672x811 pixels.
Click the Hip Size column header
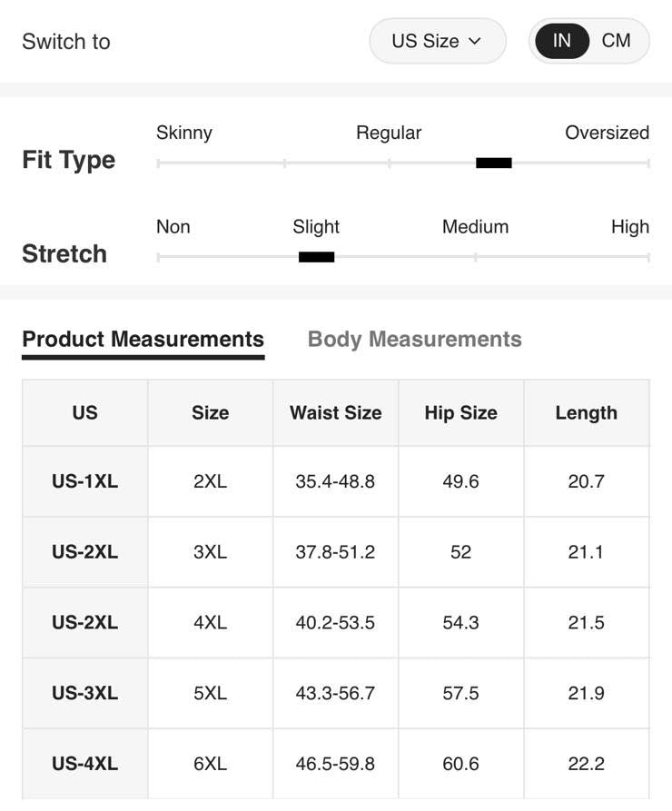(460, 413)
